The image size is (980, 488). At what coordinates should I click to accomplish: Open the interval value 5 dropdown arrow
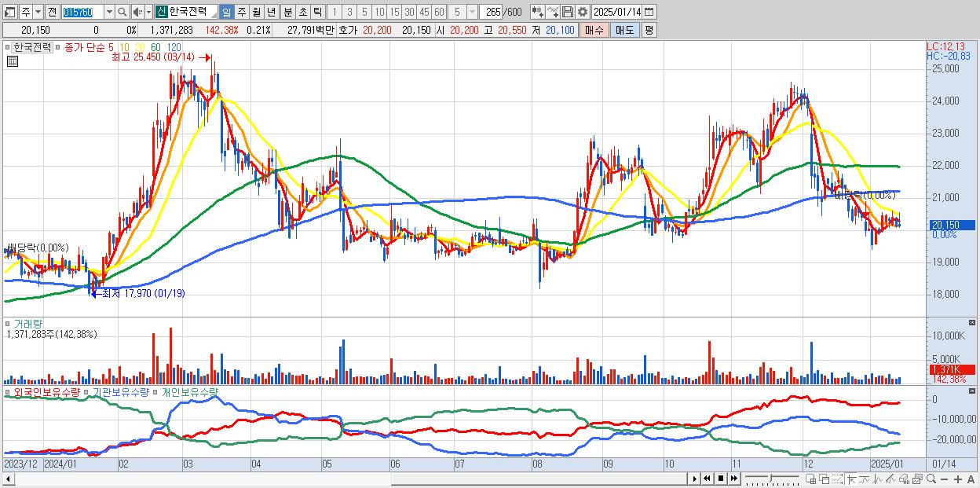pyautogui.click(x=472, y=12)
